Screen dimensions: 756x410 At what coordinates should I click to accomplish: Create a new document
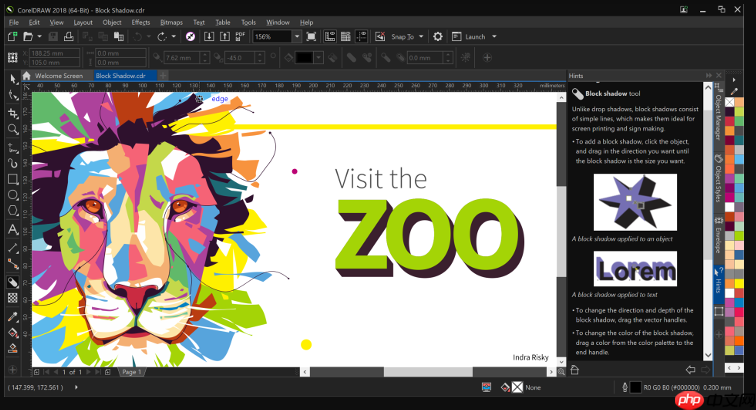tap(13, 36)
